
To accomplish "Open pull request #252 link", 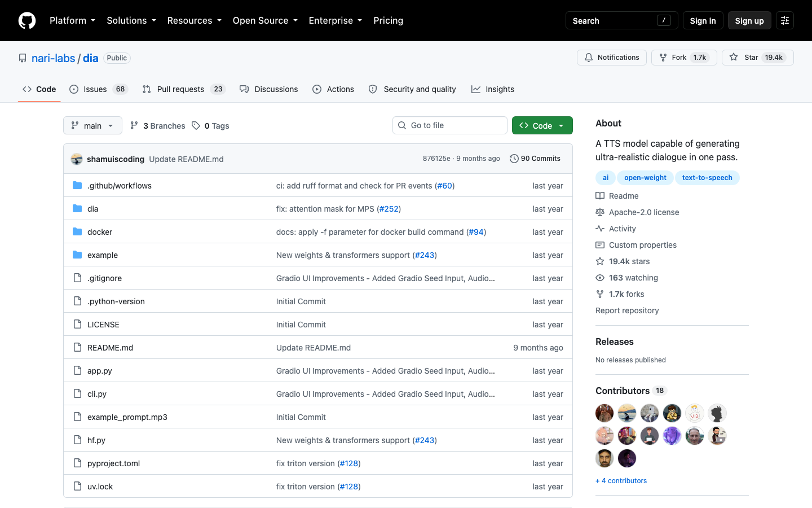I will pos(389,209).
